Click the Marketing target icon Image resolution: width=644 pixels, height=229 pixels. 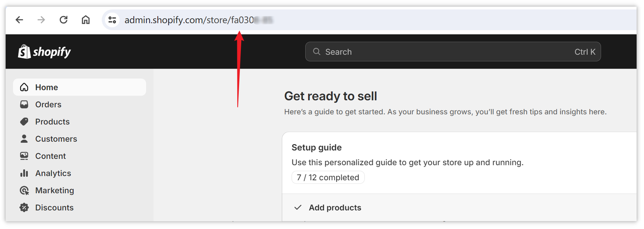click(24, 190)
